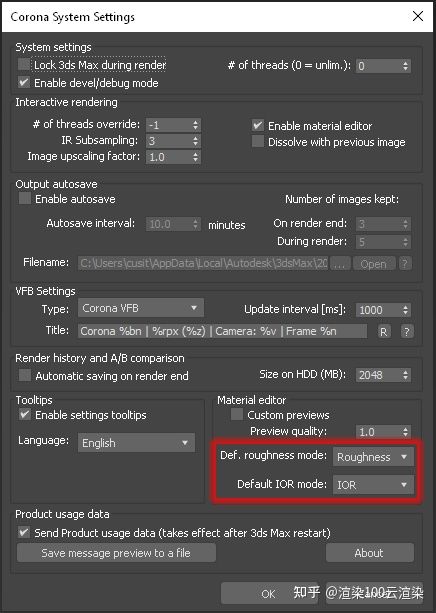
Task: Click the spinner arrows for number of threads
Action: (405, 66)
